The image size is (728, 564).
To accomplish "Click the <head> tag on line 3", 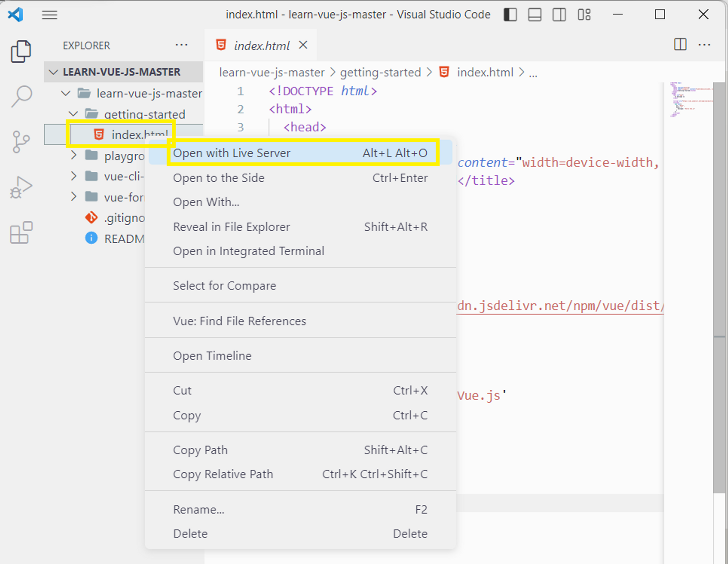I will (x=305, y=127).
